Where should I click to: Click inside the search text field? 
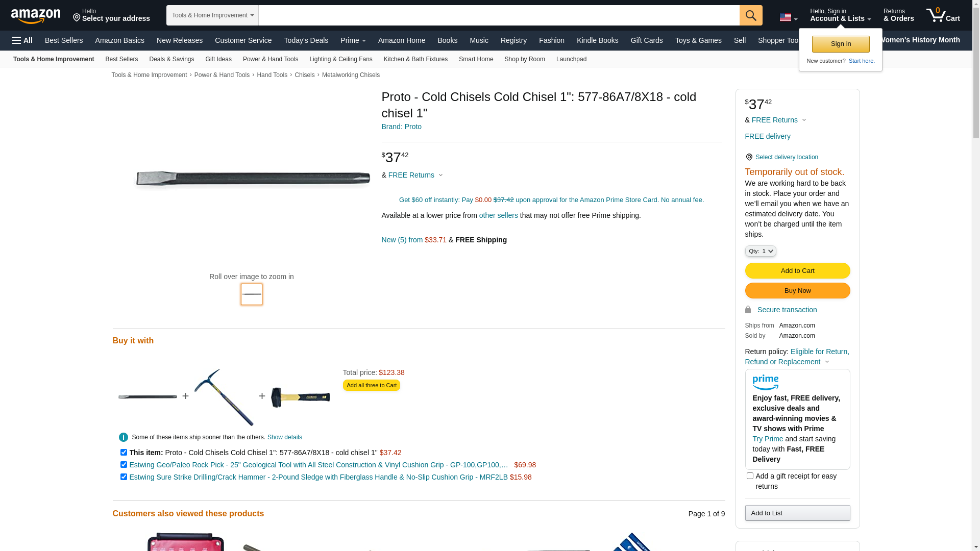pyautogui.click(x=498, y=15)
